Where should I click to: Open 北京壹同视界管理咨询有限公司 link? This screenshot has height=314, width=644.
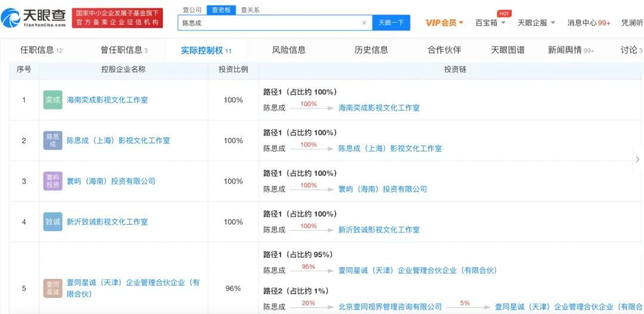(390, 307)
